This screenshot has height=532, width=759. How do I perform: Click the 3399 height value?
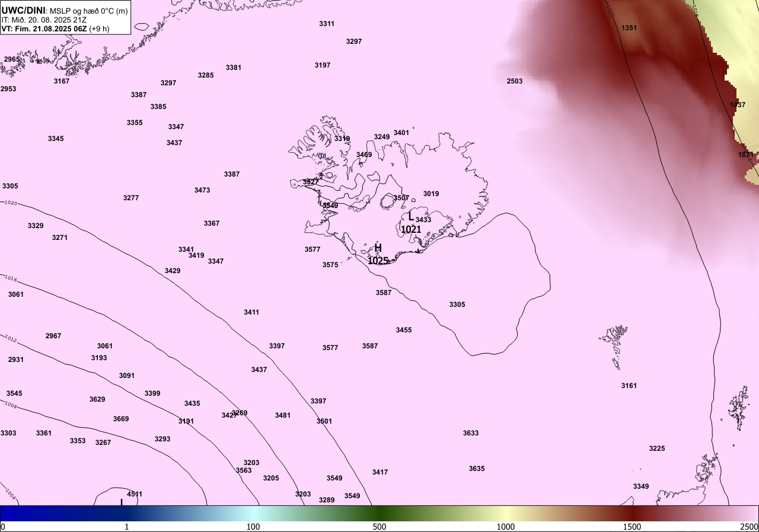pos(152,393)
